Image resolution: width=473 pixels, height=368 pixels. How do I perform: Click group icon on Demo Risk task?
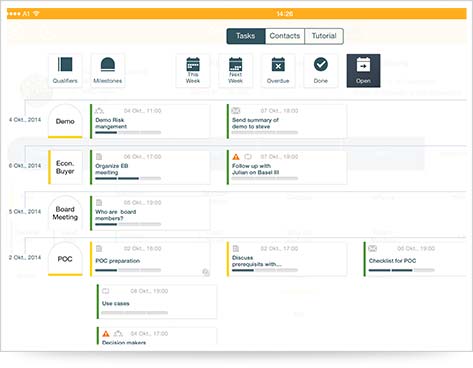pos(99,111)
